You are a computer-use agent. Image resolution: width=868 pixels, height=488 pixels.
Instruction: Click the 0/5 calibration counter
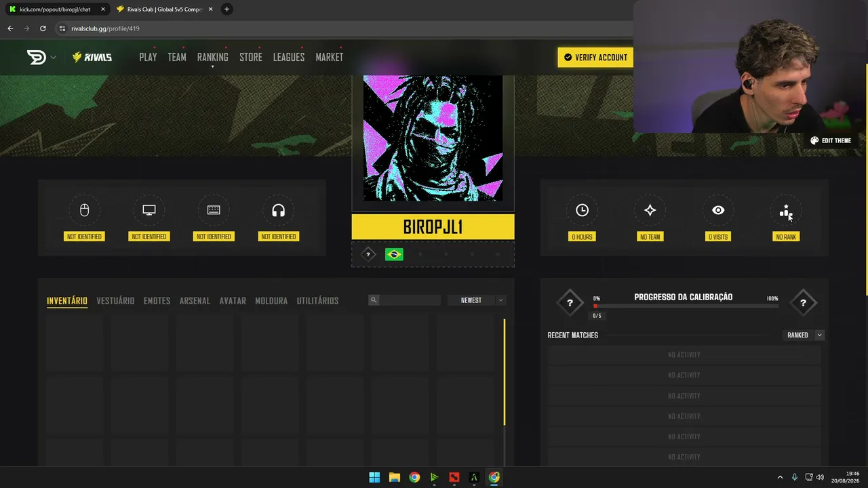point(597,316)
